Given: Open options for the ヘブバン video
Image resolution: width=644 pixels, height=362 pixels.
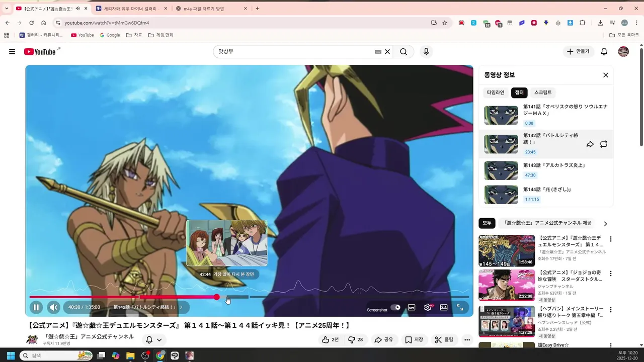Looking at the screenshot, I should [x=611, y=309].
